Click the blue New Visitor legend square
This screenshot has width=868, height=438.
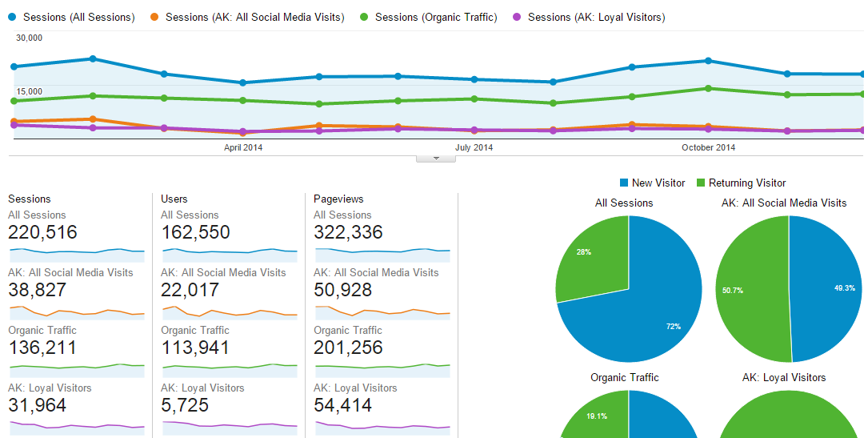pos(624,183)
